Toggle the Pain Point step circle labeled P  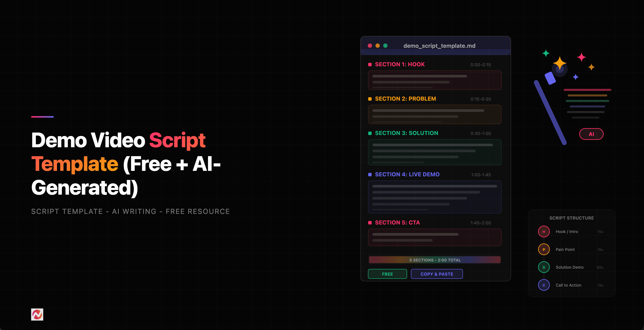pos(544,249)
